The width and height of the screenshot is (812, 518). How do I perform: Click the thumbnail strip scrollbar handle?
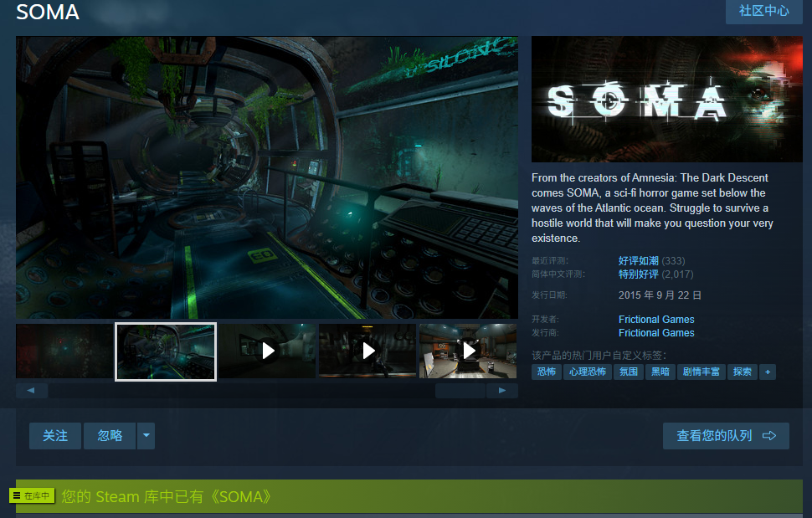tap(460, 391)
